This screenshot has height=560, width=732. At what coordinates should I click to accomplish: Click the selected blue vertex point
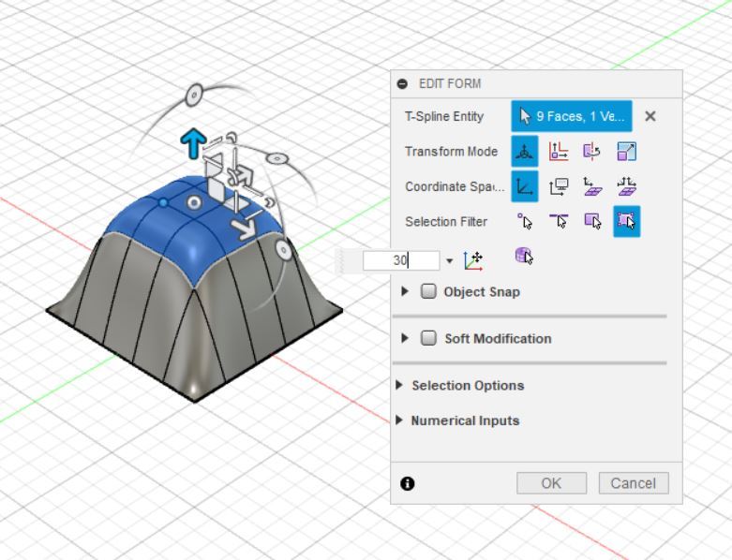[163, 203]
